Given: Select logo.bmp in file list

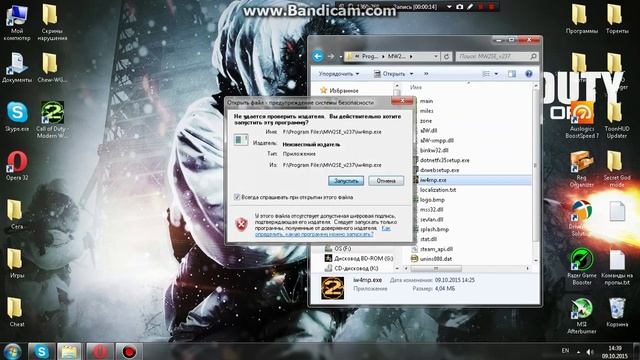Looking at the screenshot, I should pyautogui.click(x=432, y=200).
